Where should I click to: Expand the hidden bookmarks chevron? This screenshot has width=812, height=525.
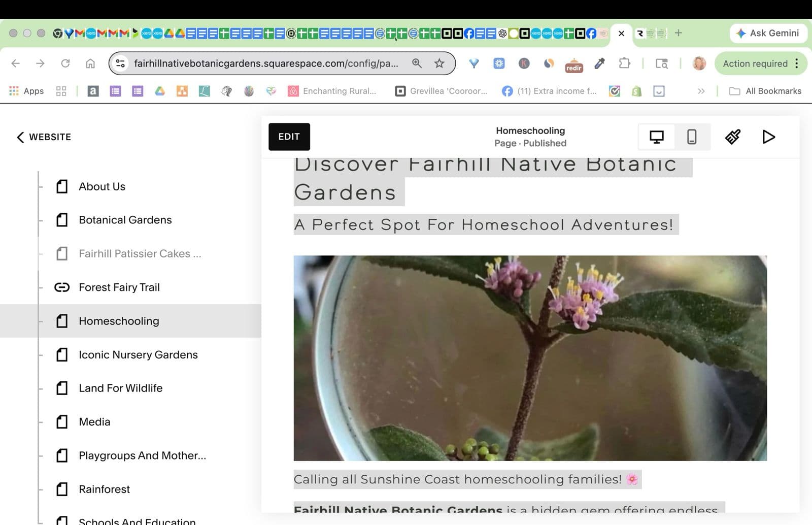coord(701,91)
